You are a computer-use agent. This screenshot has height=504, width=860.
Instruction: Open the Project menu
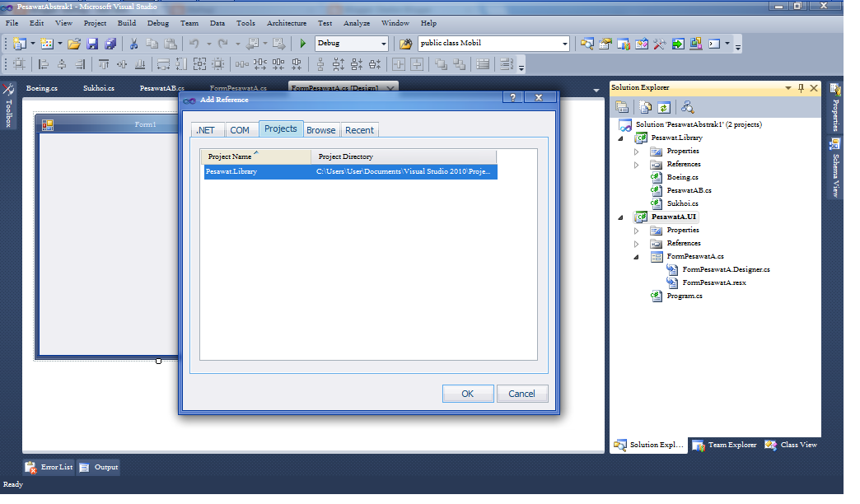coord(95,23)
